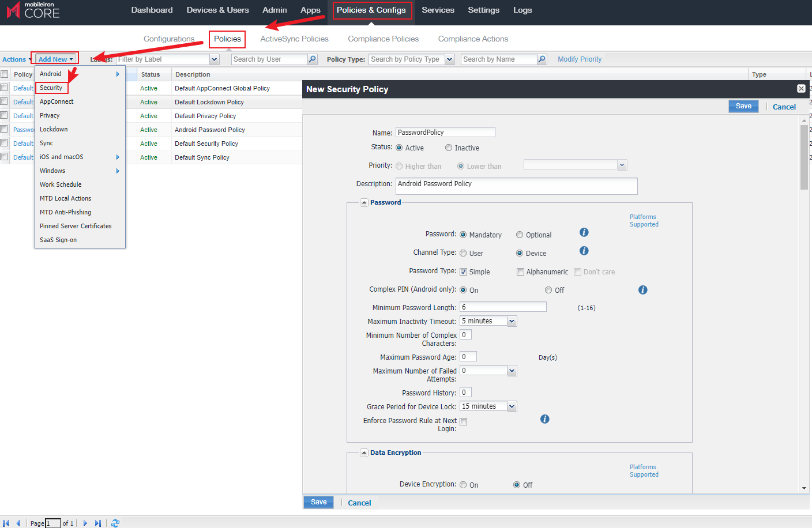Click the Search by User magnifier icon
Screen dimensions: 812x528
pos(312,59)
